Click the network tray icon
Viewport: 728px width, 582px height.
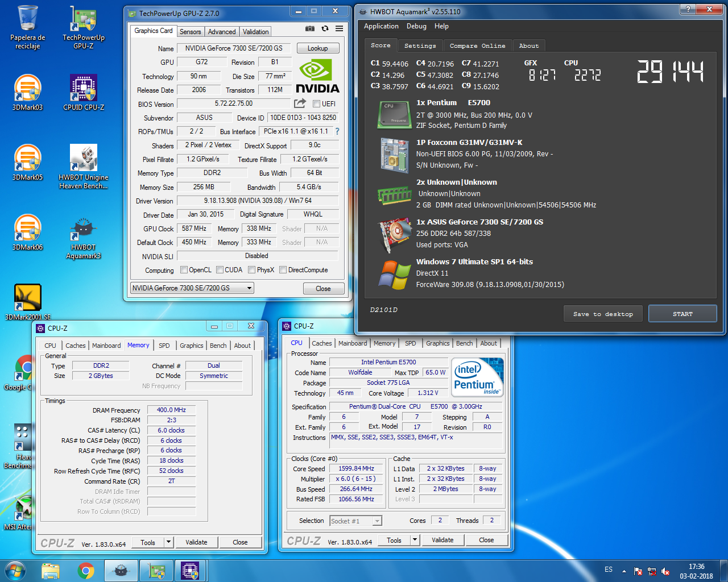tap(652, 571)
